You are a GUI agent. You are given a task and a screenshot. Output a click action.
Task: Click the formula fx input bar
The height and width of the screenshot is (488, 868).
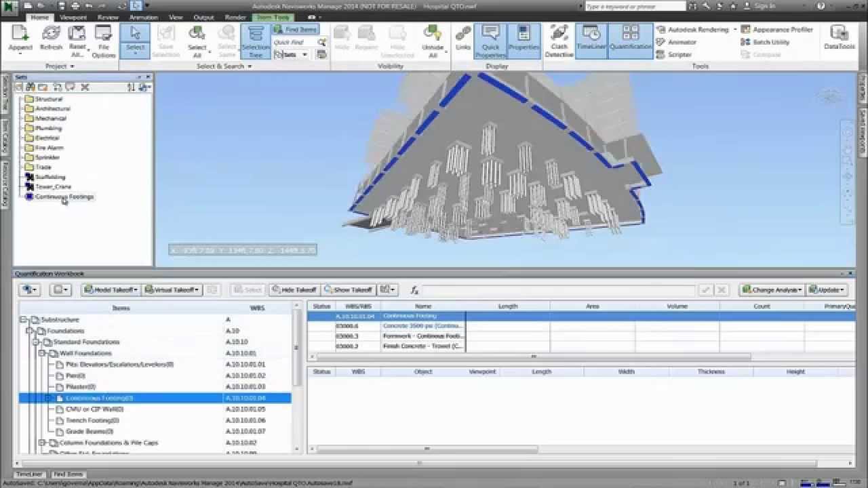click(559, 290)
